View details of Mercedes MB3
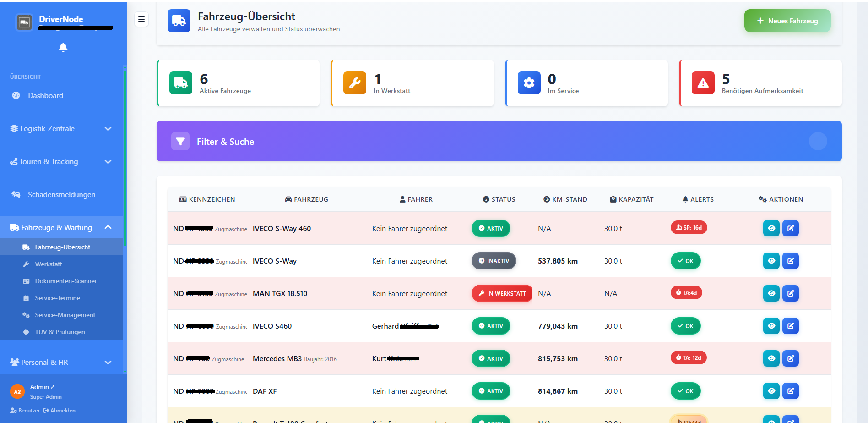The height and width of the screenshot is (423, 868). 771,358
